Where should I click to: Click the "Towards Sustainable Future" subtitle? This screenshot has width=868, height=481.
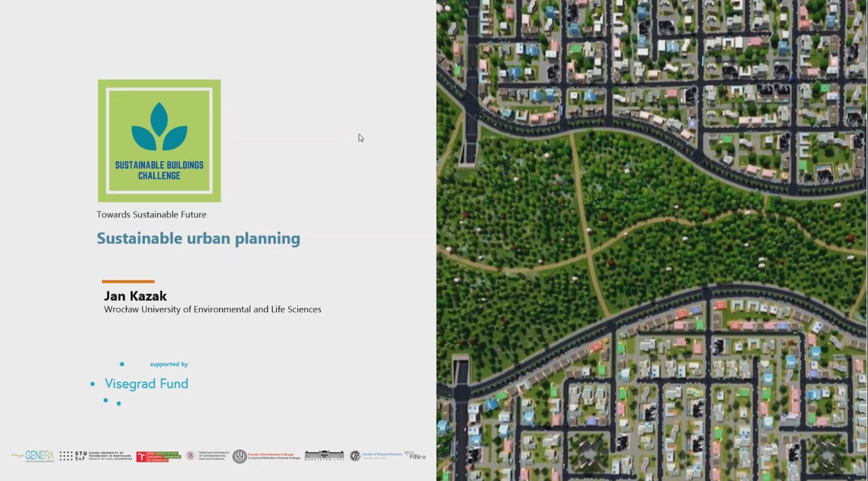click(x=152, y=214)
